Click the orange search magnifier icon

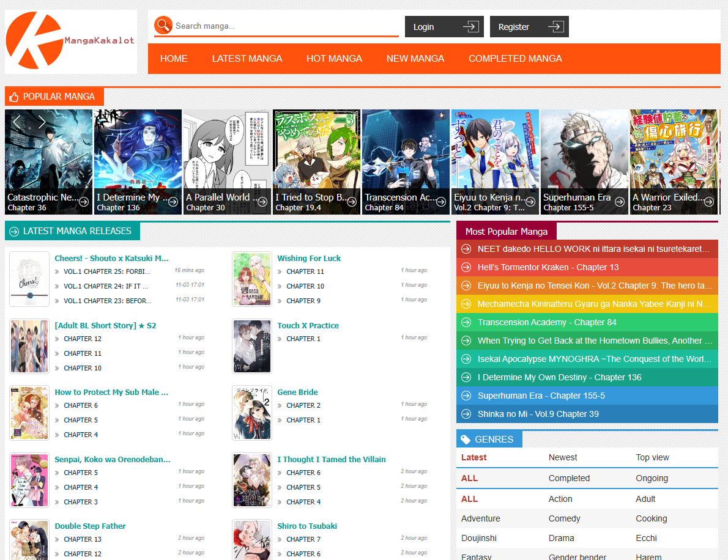[x=163, y=26]
